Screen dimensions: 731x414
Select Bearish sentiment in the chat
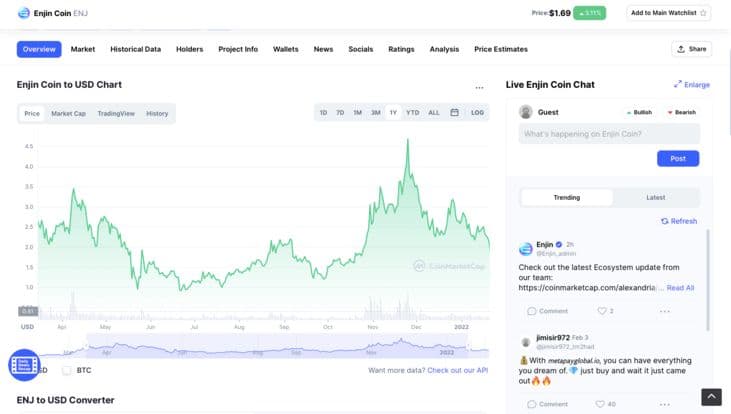(680, 112)
